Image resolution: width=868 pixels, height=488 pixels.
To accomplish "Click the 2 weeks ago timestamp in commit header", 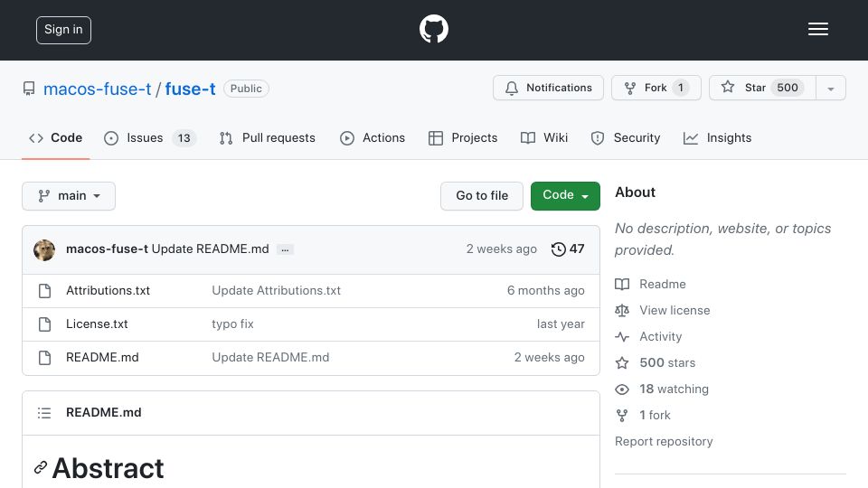I will point(502,249).
